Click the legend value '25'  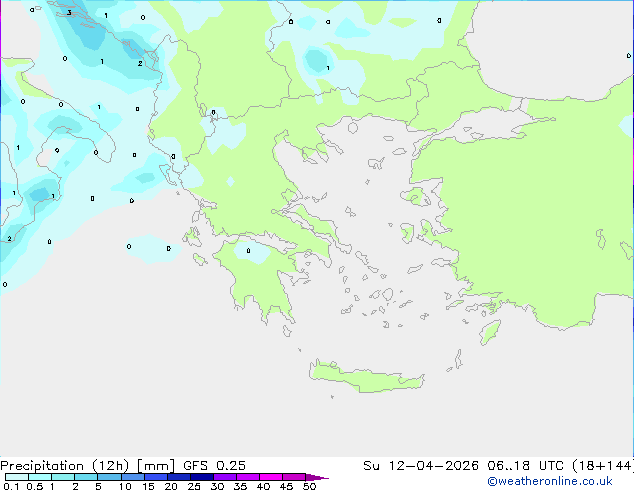(x=194, y=486)
